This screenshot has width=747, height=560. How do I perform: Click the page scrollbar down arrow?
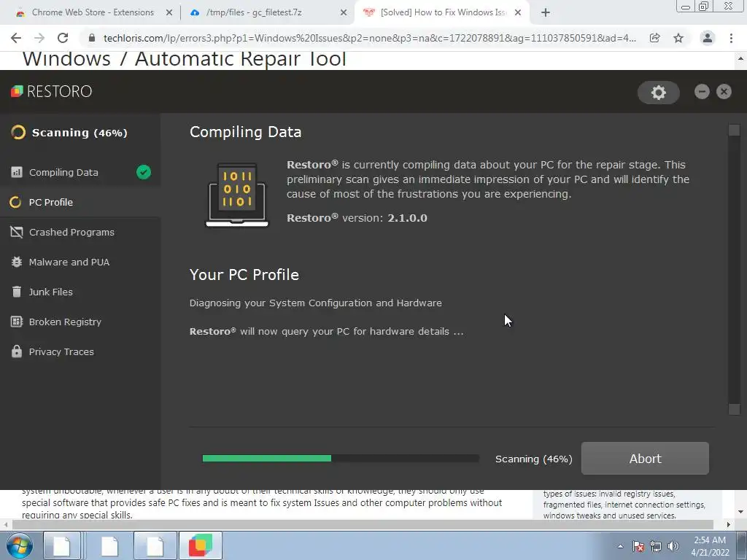click(741, 512)
